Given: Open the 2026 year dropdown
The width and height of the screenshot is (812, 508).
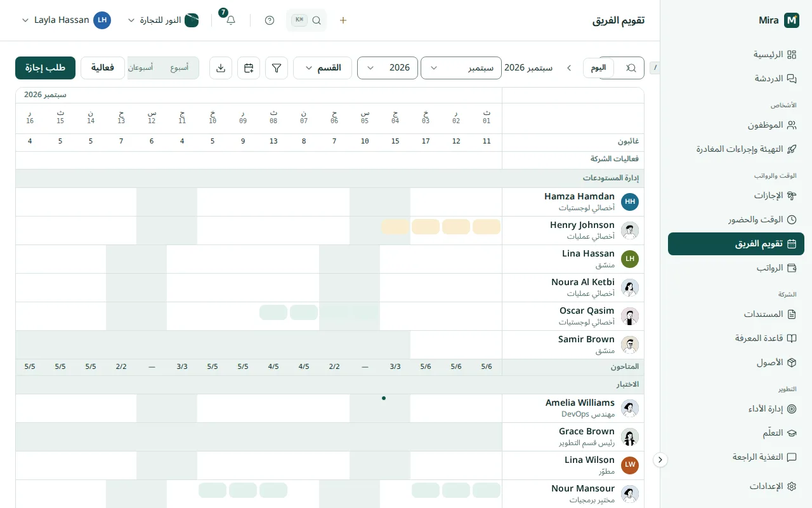Looking at the screenshot, I should tap(388, 68).
